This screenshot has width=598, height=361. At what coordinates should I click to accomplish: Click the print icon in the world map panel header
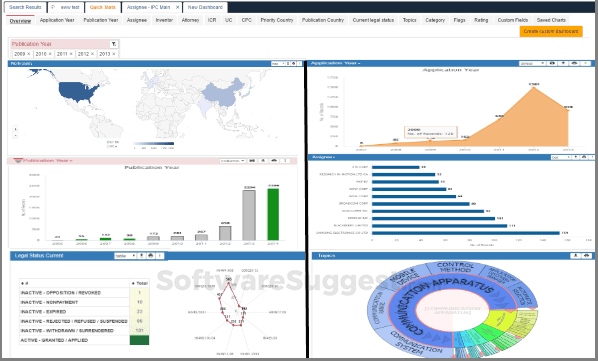(x=293, y=63)
